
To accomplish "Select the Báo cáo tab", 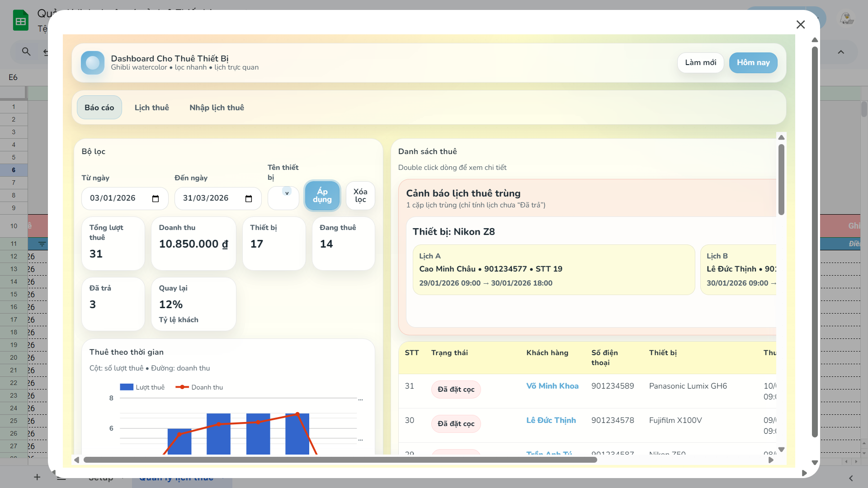I will [99, 108].
